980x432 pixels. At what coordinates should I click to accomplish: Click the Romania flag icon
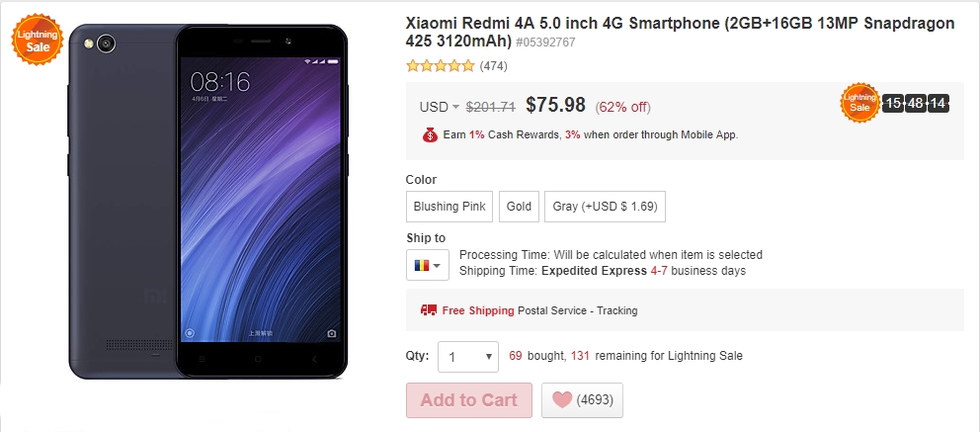coord(422,265)
